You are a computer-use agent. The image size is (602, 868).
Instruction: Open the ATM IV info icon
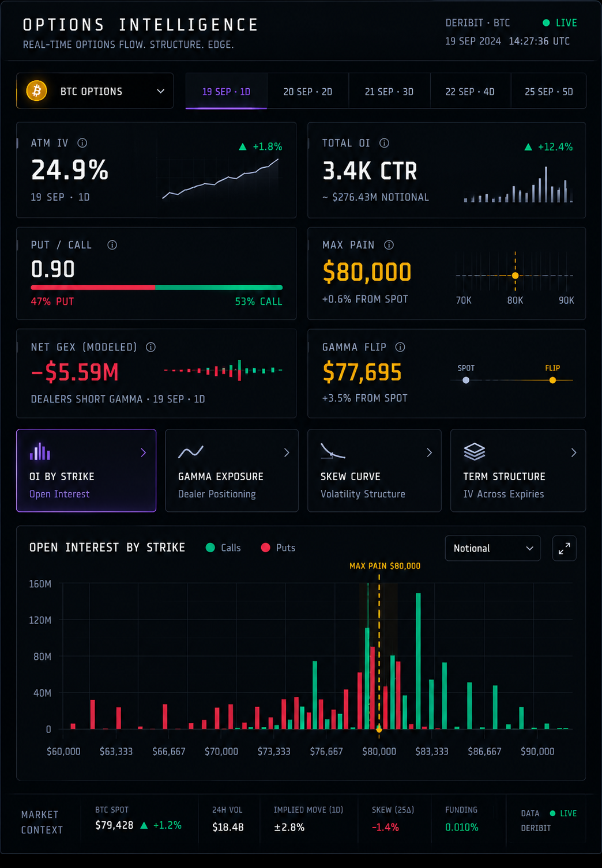click(x=82, y=143)
